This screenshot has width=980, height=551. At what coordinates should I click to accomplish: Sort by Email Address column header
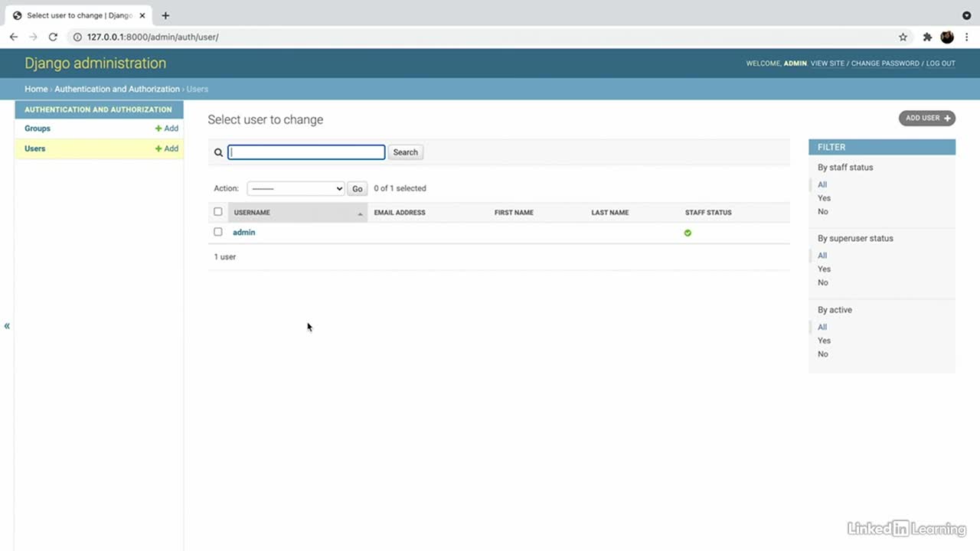400,213
